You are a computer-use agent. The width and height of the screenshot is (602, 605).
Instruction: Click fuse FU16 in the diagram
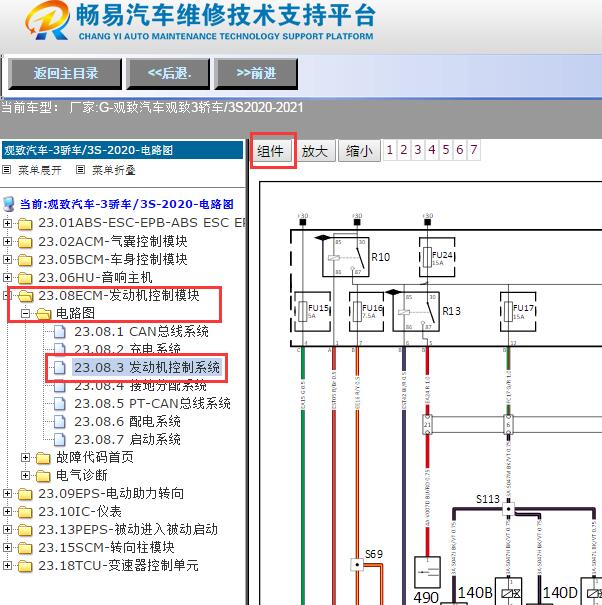(367, 311)
